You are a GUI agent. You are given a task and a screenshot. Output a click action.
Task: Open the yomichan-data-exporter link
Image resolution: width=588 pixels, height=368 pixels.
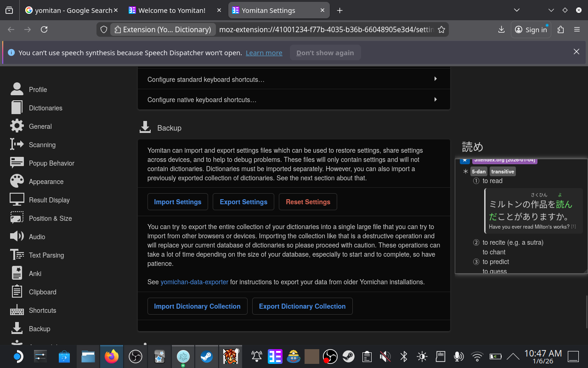click(x=194, y=282)
